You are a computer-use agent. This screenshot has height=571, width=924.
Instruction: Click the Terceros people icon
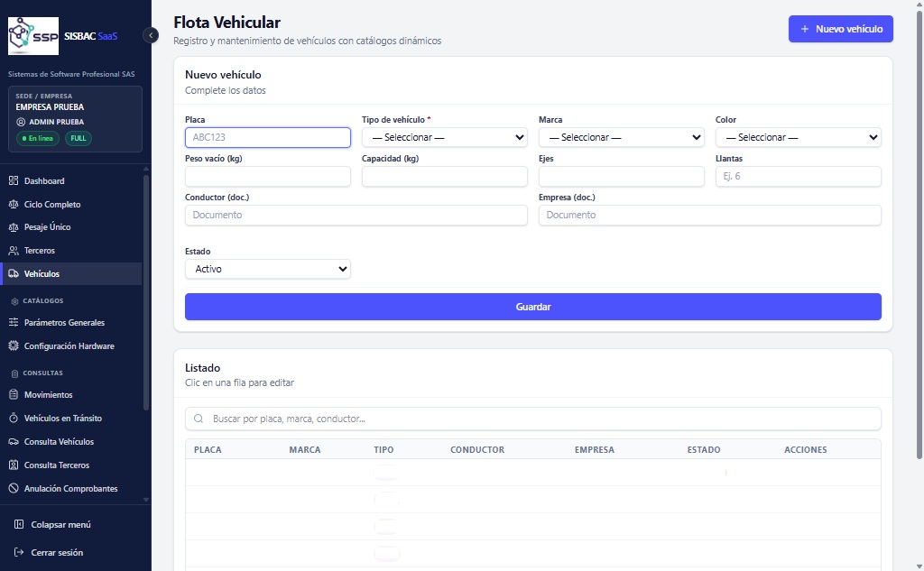pos(14,251)
